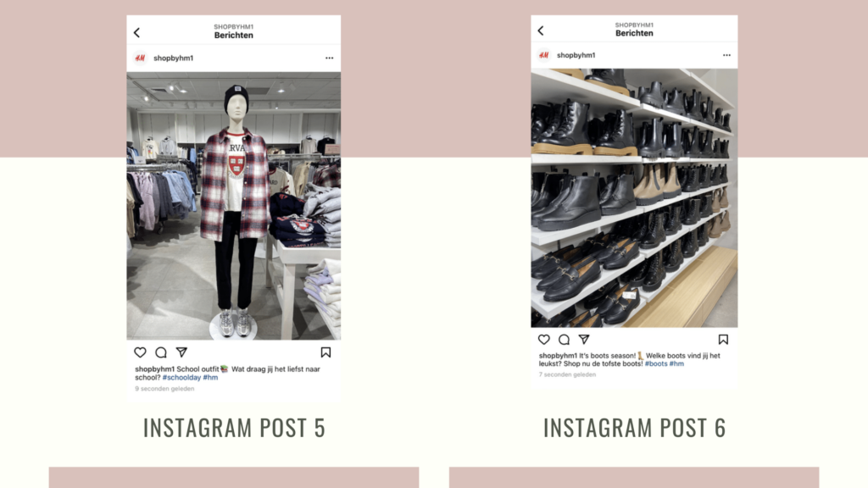Tap #hm hashtag in boots caption
The width and height of the screenshot is (868, 488).
[676, 363]
